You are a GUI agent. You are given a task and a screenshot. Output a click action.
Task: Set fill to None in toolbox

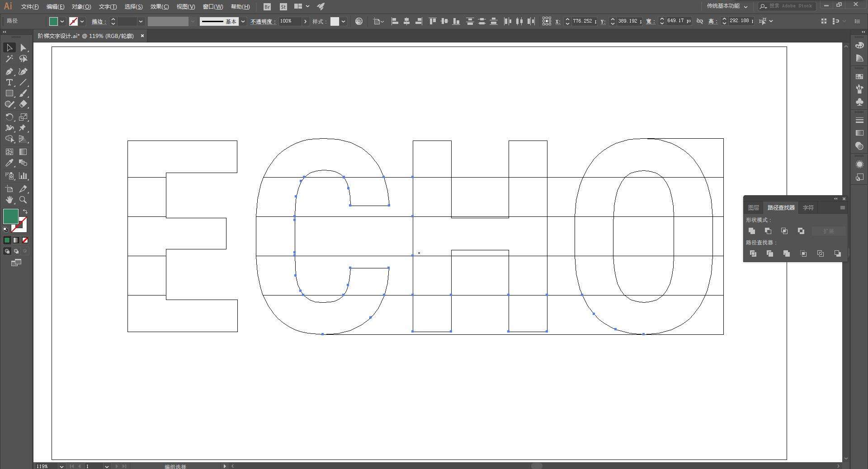pyautogui.click(x=25, y=240)
